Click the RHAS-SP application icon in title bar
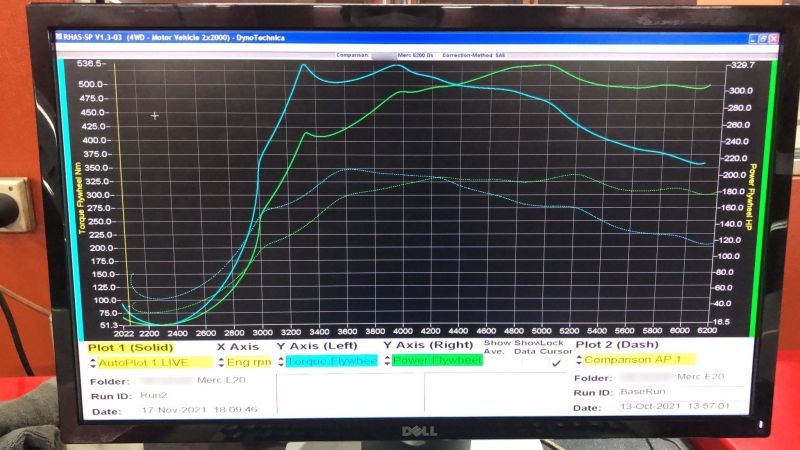Image resolution: width=800 pixels, height=450 pixels. point(59,37)
